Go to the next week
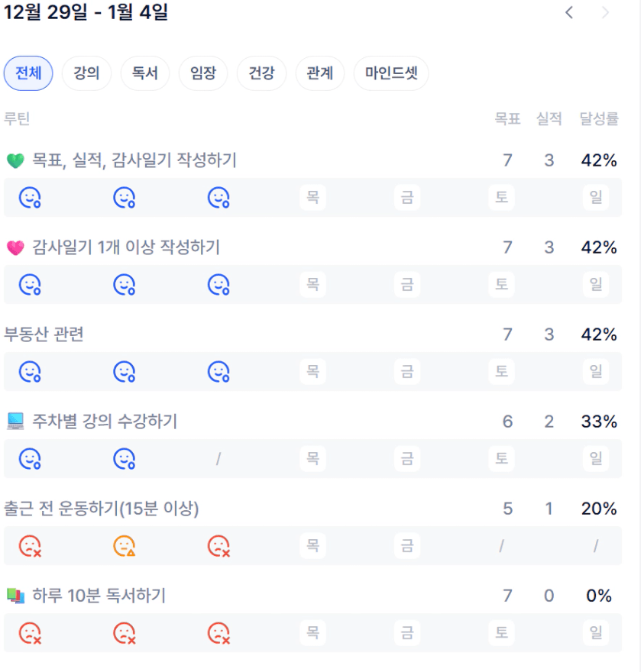The width and height of the screenshot is (641, 672). 606,12
